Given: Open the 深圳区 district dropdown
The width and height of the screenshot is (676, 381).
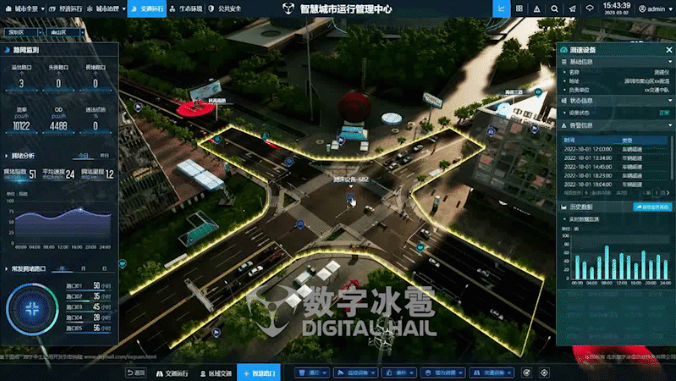Looking at the screenshot, I should point(23,32).
